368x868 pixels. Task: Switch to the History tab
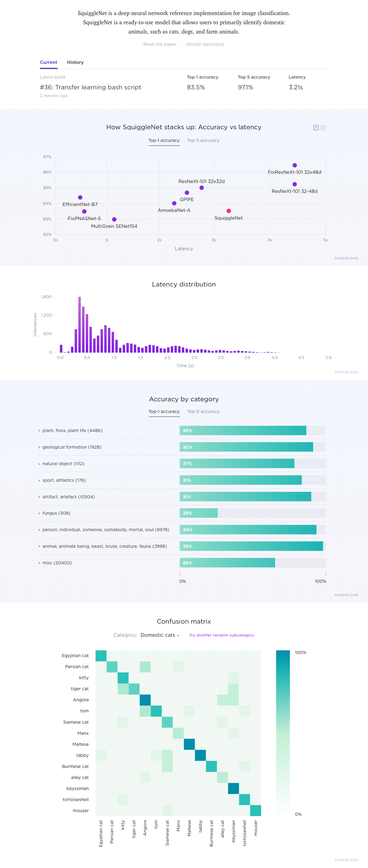coord(75,62)
